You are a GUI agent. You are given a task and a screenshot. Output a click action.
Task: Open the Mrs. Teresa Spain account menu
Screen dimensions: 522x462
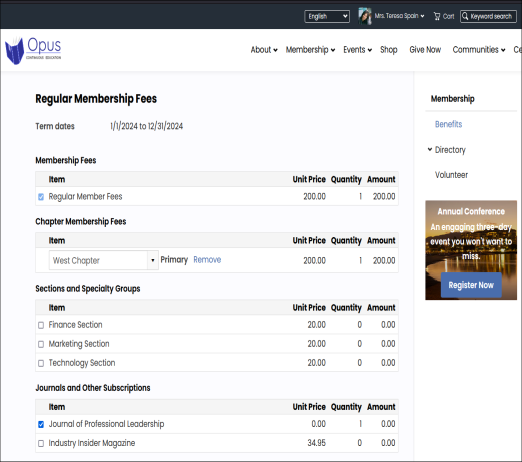coord(399,16)
